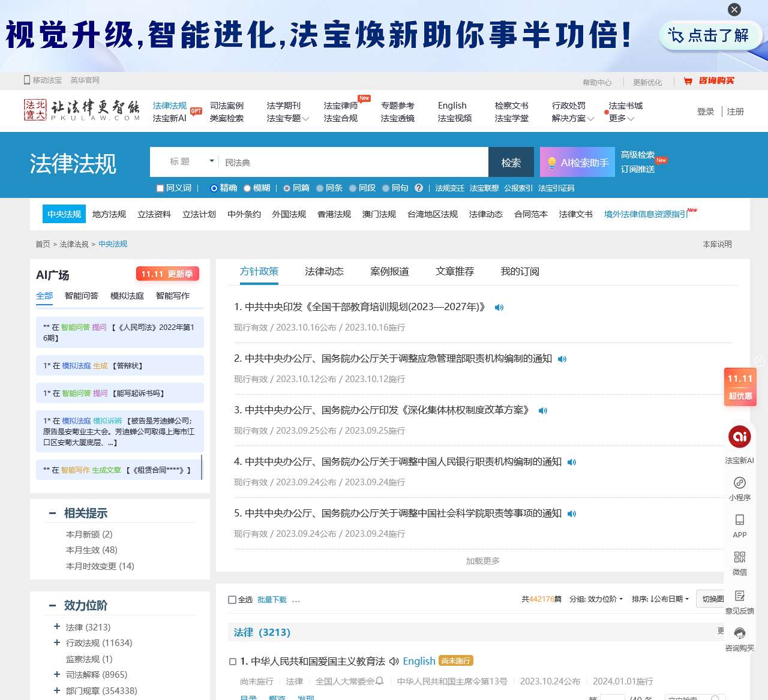Close the top banner advertisement

click(x=734, y=10)
